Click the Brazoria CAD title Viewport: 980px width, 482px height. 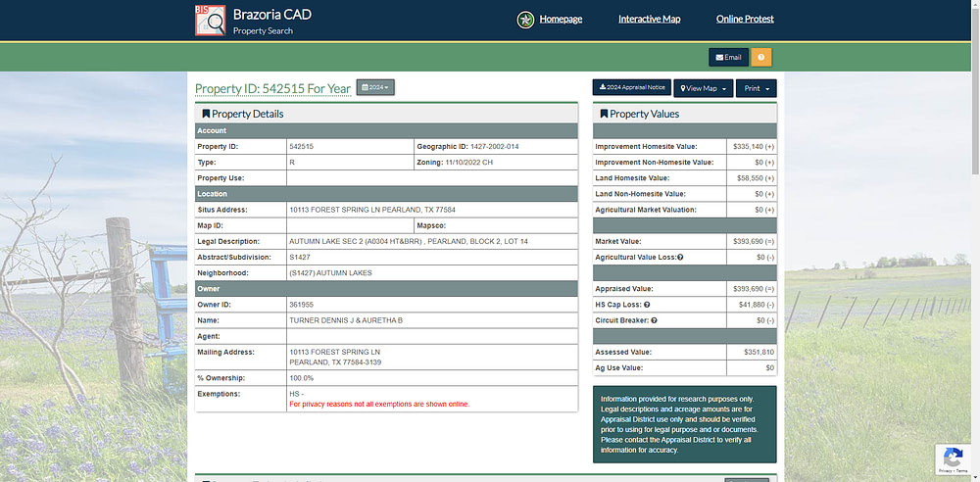click(x=271, y=15)
